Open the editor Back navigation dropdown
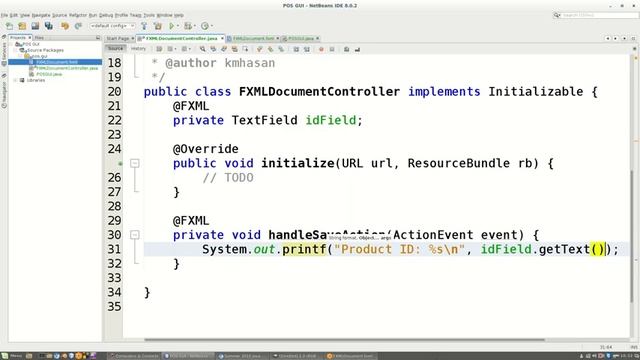The width and height of the screenshot is (640, 360). pos(175,49)
